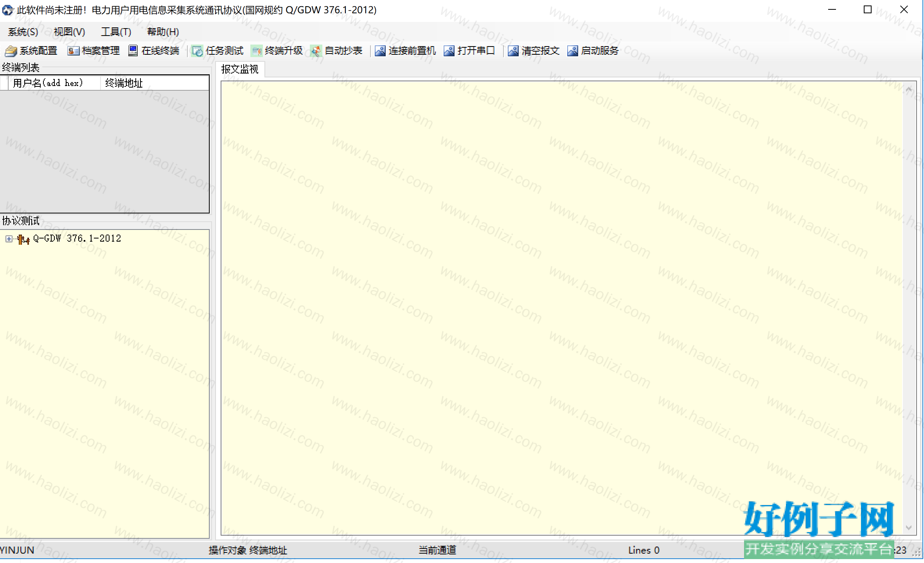This screenshot has height=563, width=924.
Task: Open 系统配置 from the toolbar
Action: pos(38,51)
